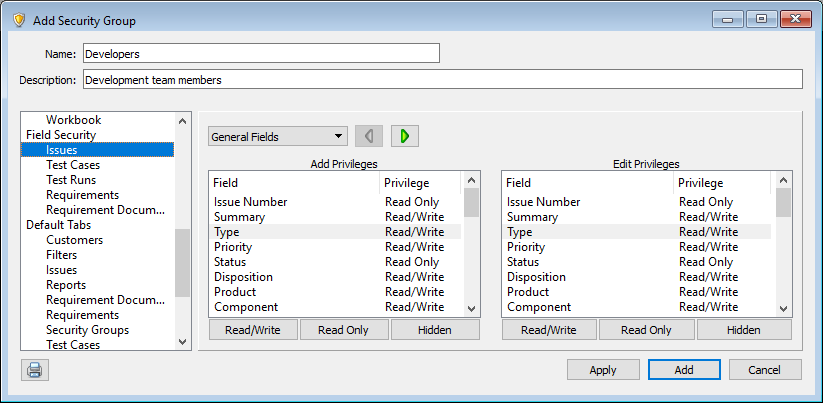Click Read Only button under Add Privileges

(343, 330)
